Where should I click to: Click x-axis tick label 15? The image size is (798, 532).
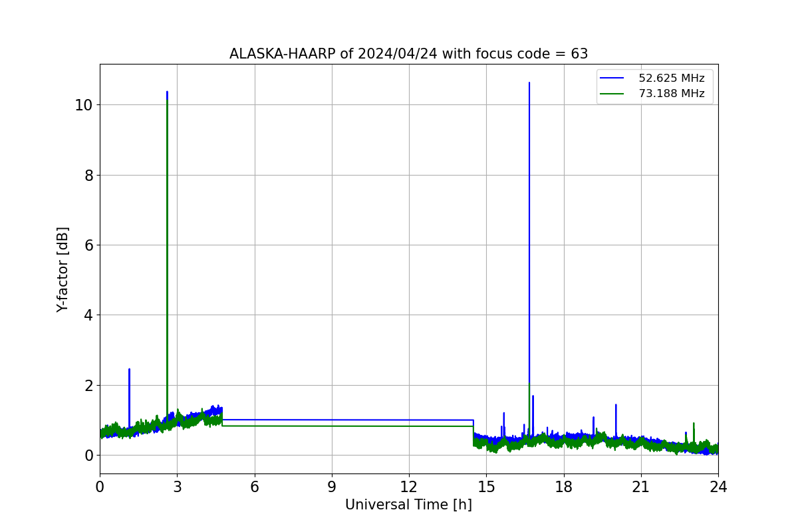pyautogui.click(x=486, y=487)
